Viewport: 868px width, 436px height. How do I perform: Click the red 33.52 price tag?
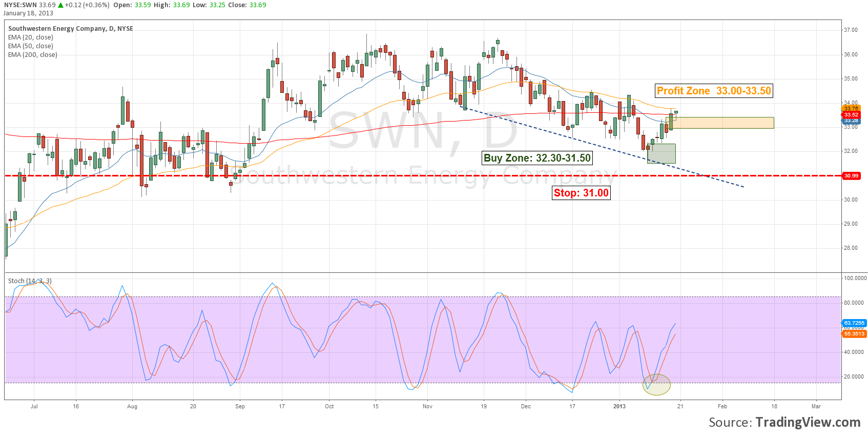851,115
